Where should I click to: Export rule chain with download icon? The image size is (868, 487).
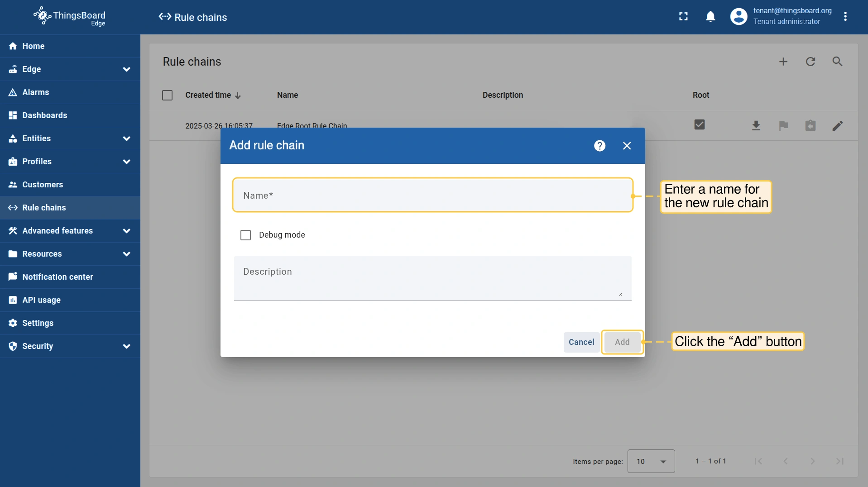pos(756,126)
